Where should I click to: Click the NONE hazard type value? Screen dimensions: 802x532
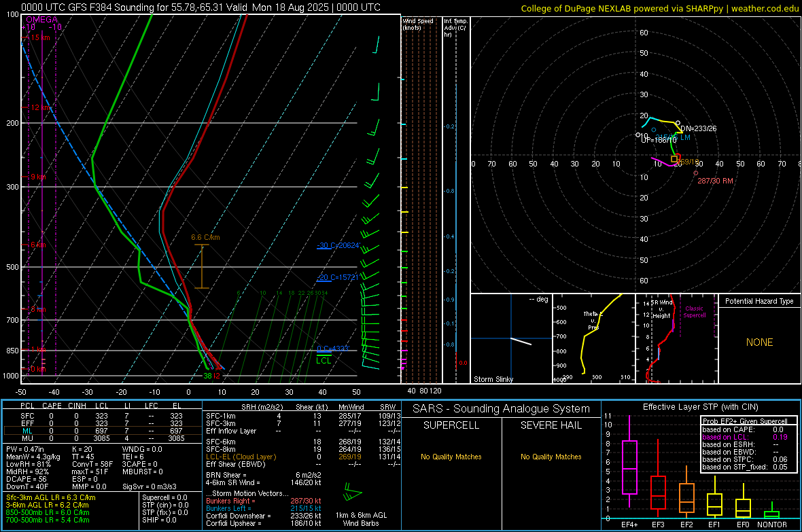tap(759, 342)
